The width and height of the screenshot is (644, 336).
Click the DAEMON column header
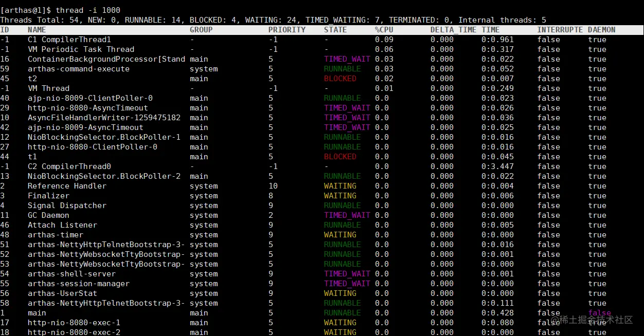602,29
